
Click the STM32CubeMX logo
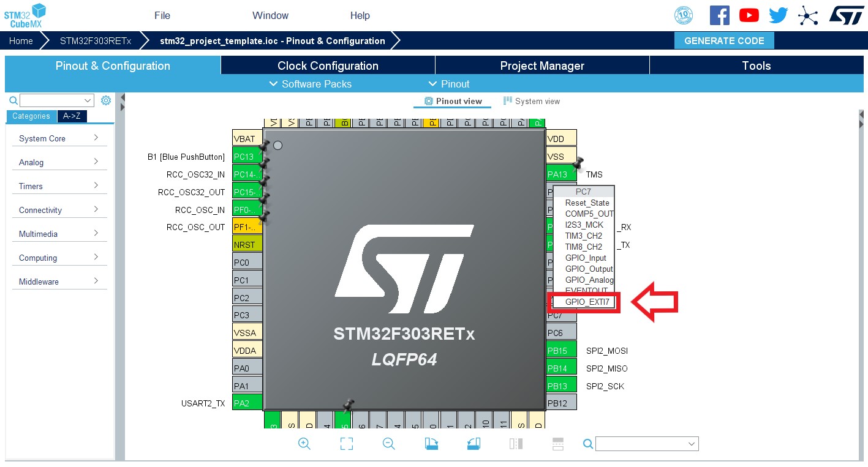25,15
